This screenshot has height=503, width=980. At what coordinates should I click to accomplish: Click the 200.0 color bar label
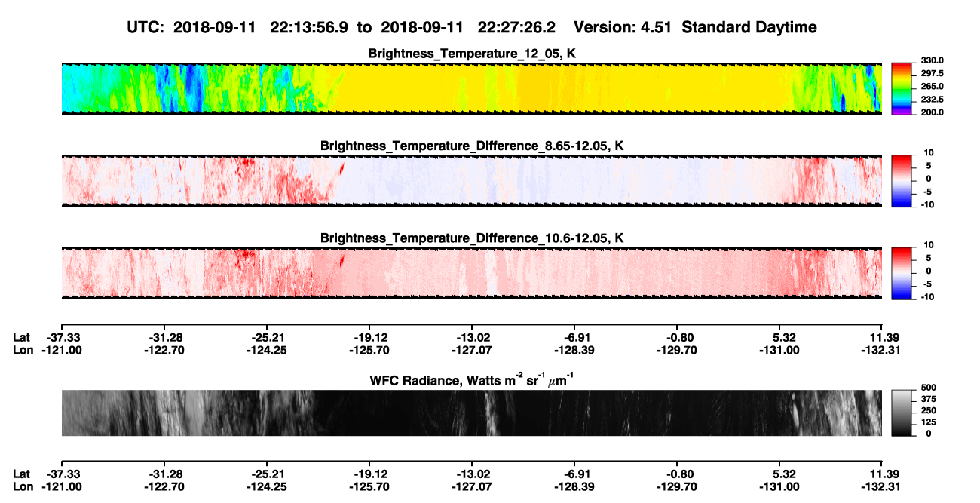point(932,112)
